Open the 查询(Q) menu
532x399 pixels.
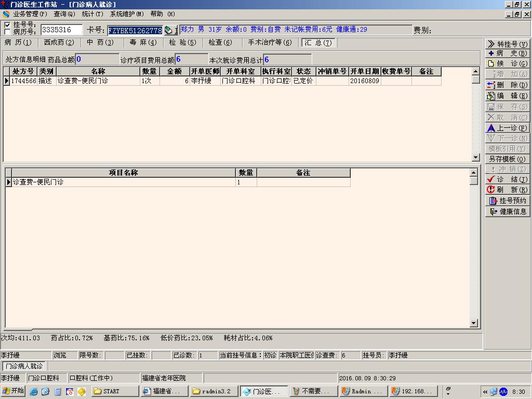click(64, 14)
